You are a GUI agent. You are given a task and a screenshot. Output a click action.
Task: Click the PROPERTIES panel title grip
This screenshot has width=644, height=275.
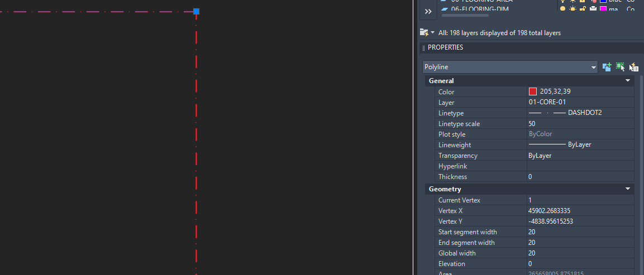pyautogui.click(x=424, y=47)
